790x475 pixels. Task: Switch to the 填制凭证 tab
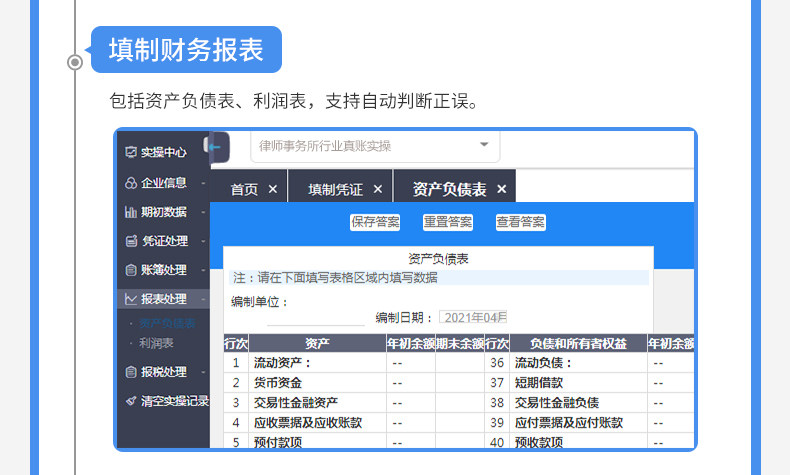tap(336, 189)
